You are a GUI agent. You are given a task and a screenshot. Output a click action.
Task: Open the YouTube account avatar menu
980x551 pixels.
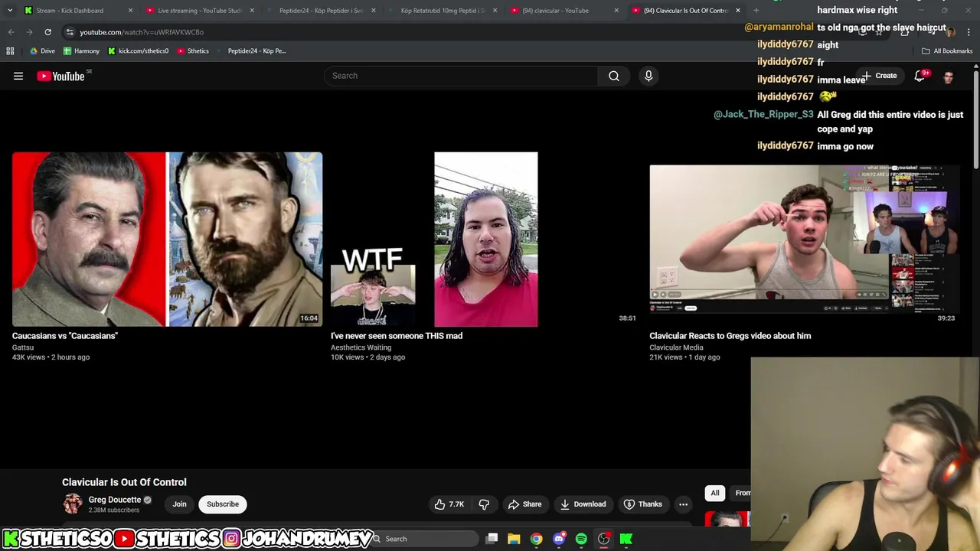pyautogui.click(x=949, y=76)
